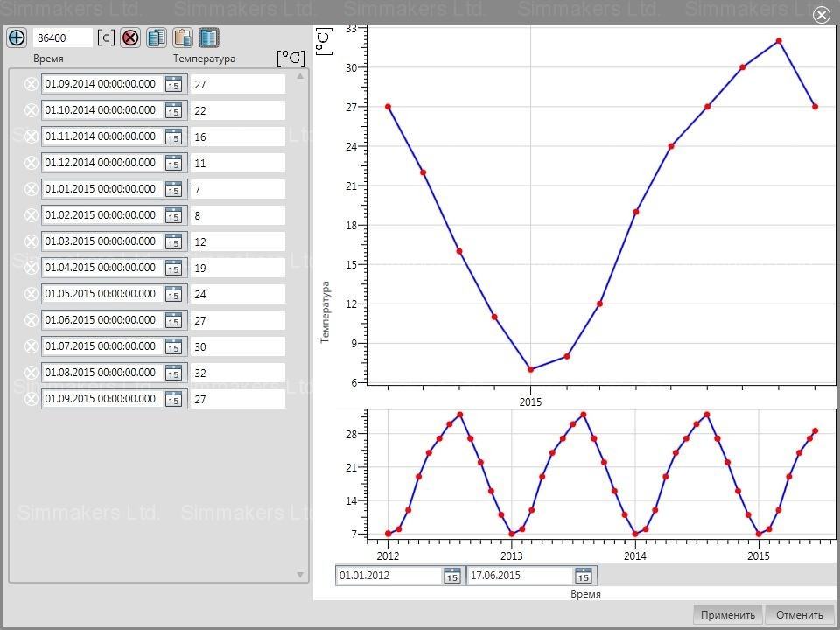The height and width of the screenshot is (630, 840).
Task: Remove the 01.01.2015 row
Action: tap(31, 189)
